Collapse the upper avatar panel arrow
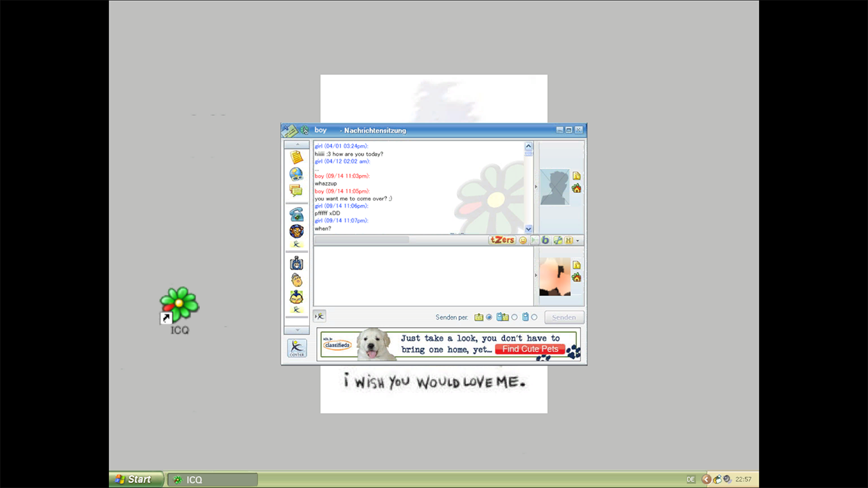 536,187
